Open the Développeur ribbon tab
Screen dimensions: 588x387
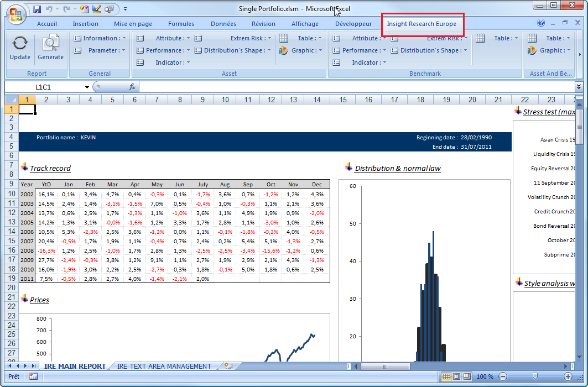tap(353, 24)
